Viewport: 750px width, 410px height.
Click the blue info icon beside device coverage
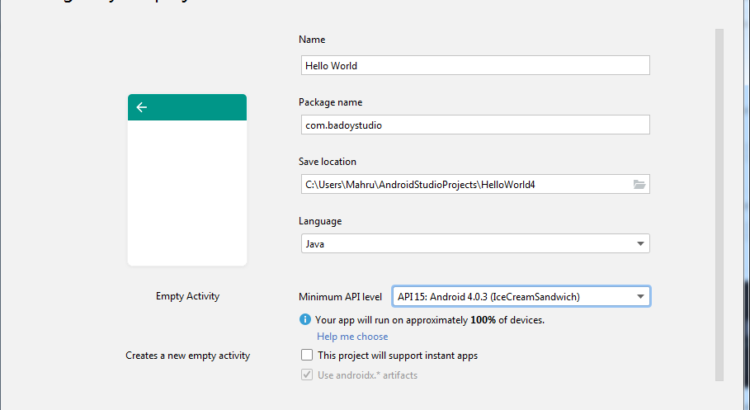[305, 320]
